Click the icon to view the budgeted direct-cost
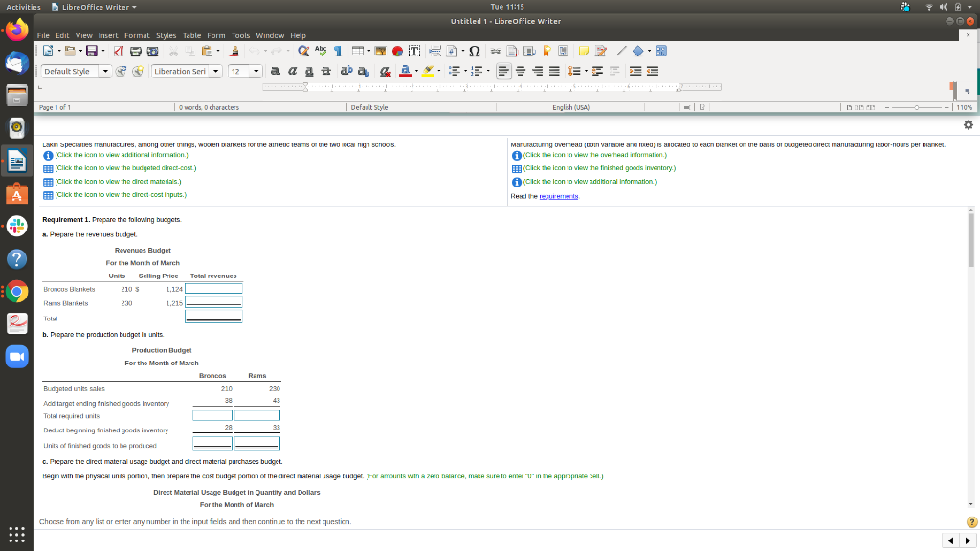 click(48, 168)
